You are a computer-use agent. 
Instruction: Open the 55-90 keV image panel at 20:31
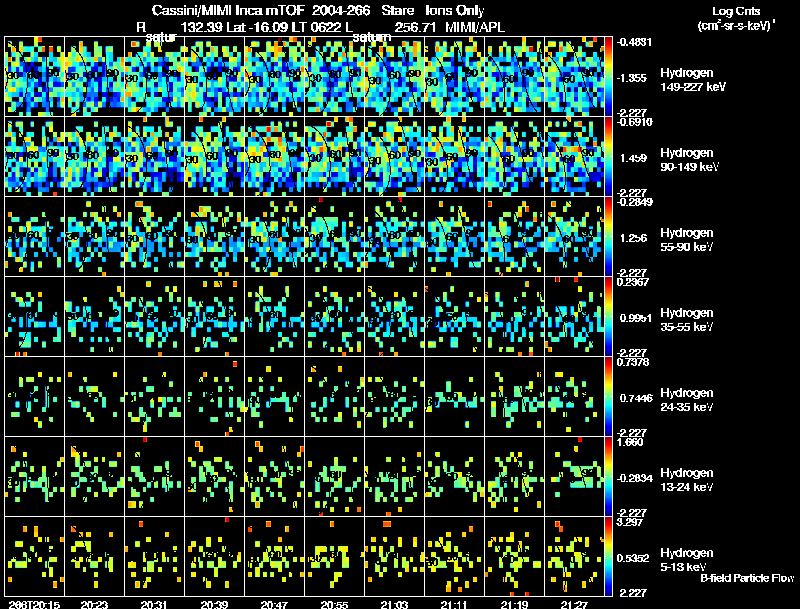click(x=155, y=237)
